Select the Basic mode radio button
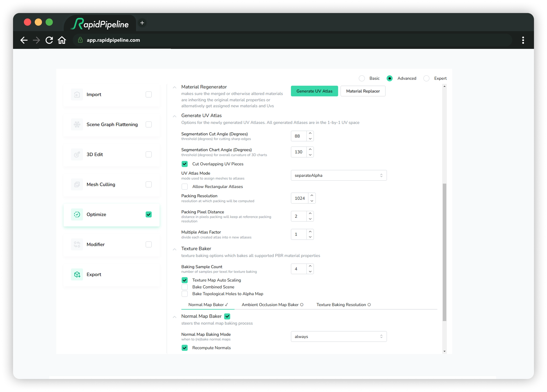Screen dimensions: 547x392 (362, 78)
